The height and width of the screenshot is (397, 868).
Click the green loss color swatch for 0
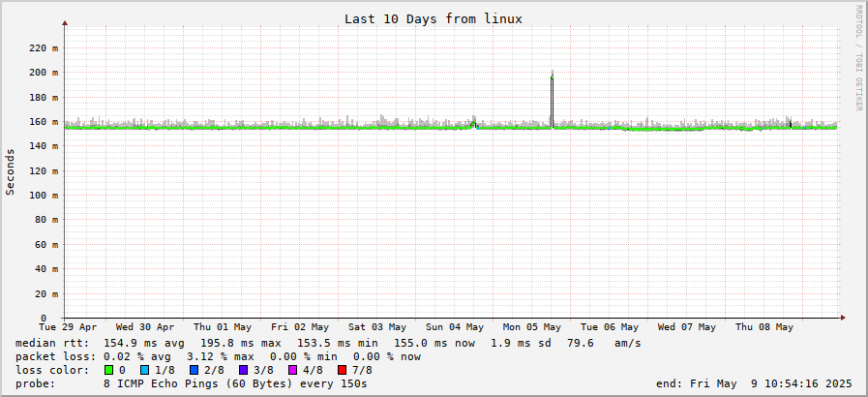[108, 370]
